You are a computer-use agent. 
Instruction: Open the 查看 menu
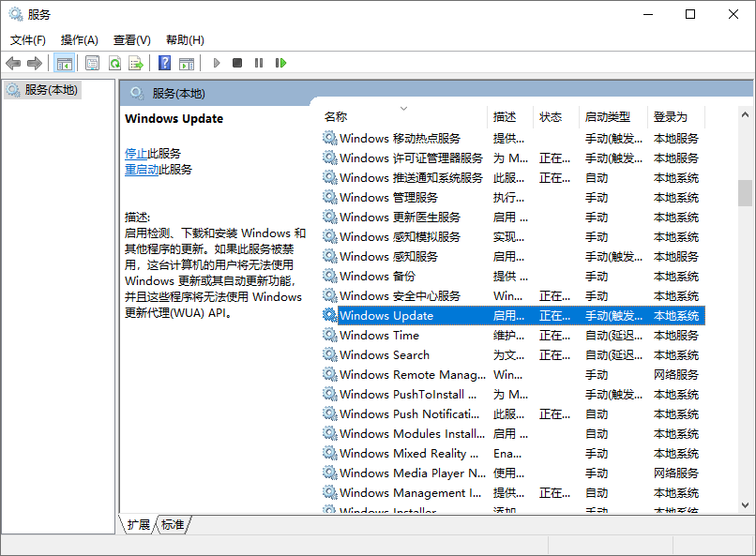[x=131, y=39]
